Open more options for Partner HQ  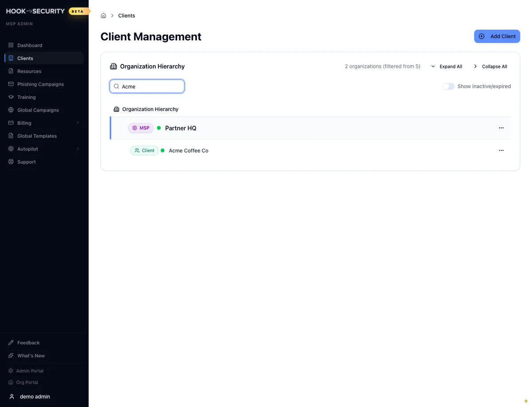tap(501, 128)
